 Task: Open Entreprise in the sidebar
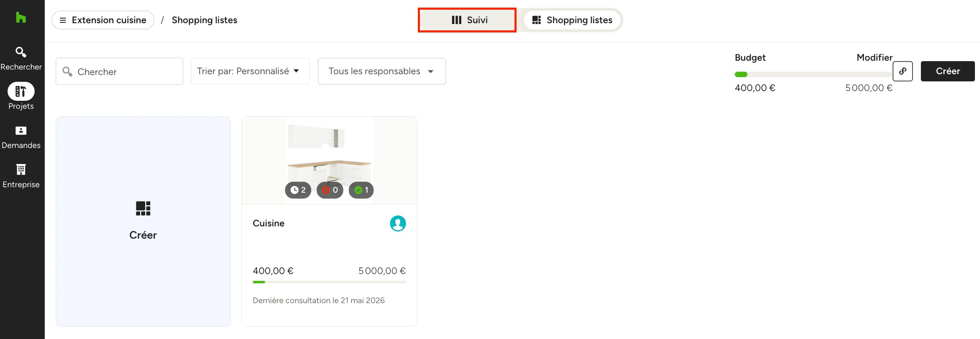pyautogui.click(x=21, y=176)
